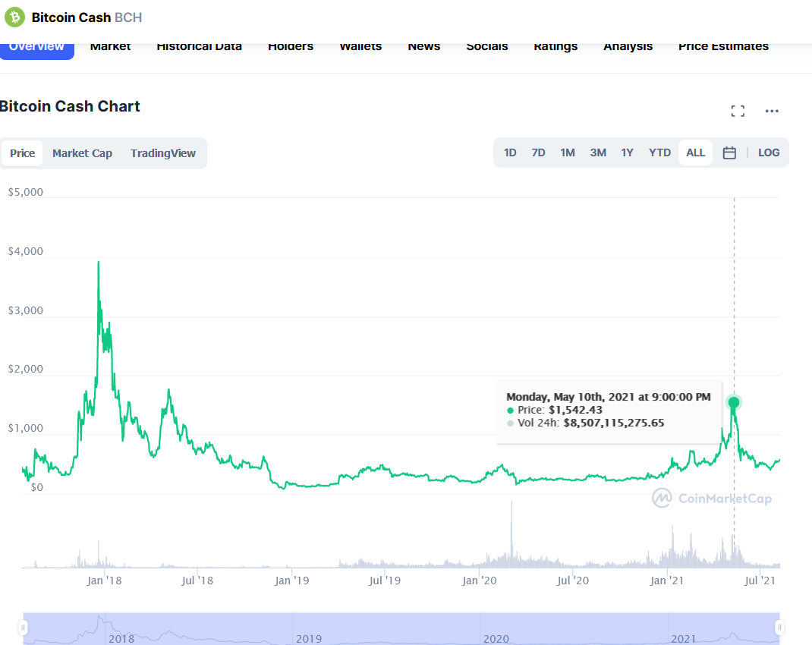Click the BCH ticker symbol text

click(x=128, y=17)
